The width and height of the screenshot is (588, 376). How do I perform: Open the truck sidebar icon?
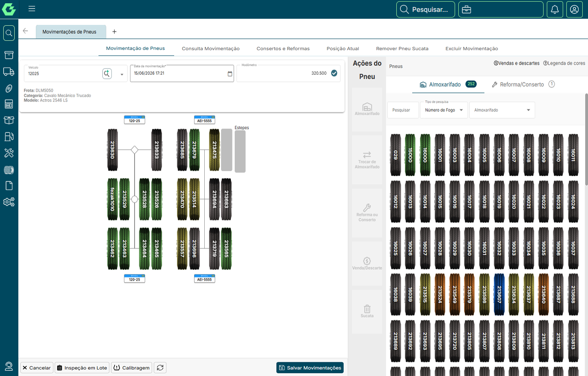9,72
